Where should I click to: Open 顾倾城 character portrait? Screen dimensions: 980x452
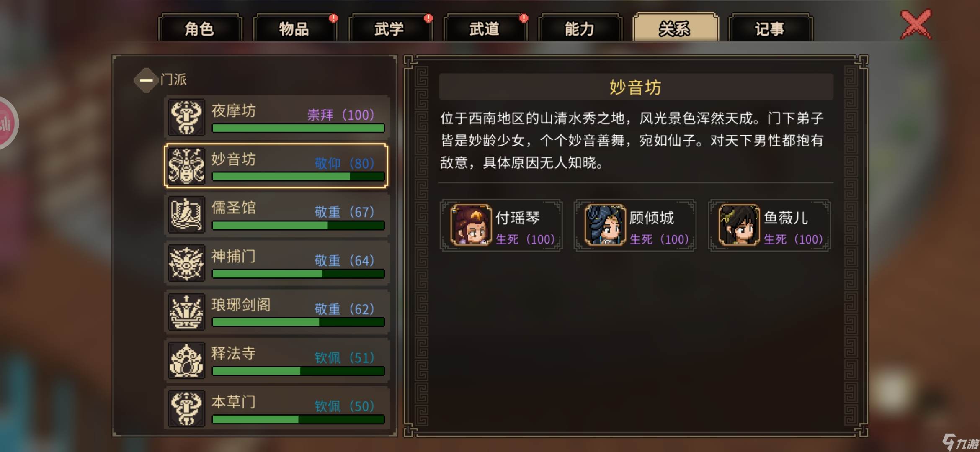pyautogui.click(x=605, y=225)
